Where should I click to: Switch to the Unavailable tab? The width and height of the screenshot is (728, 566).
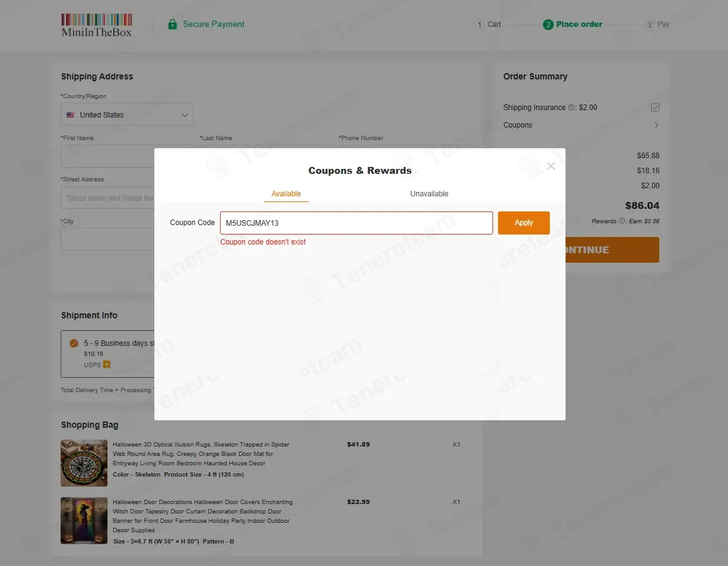click(x=429, y=194)
